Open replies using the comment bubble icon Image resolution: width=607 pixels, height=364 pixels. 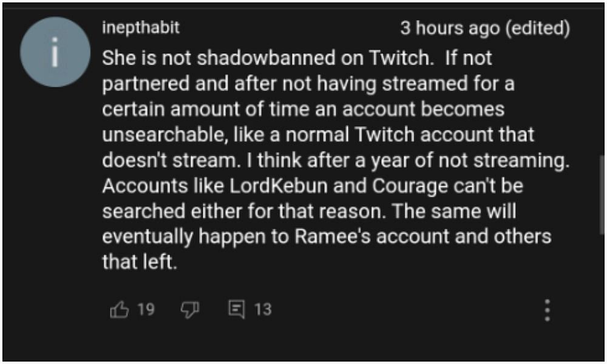pos(236,310)
